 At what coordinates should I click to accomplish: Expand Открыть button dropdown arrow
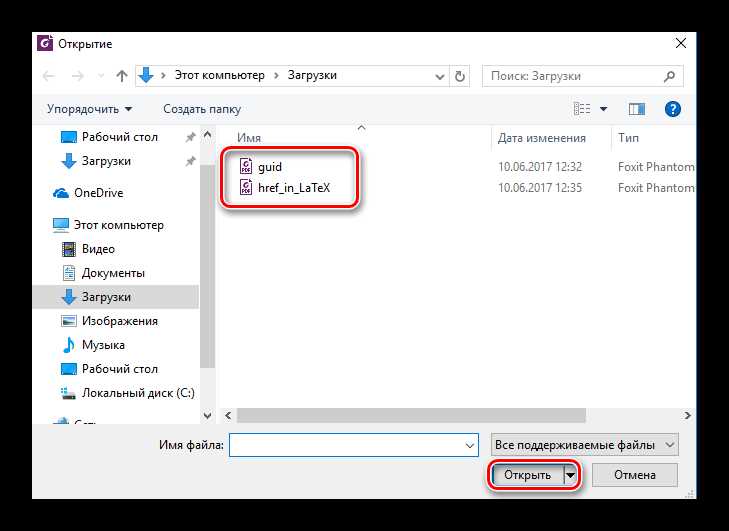click(x=570, y=475)
